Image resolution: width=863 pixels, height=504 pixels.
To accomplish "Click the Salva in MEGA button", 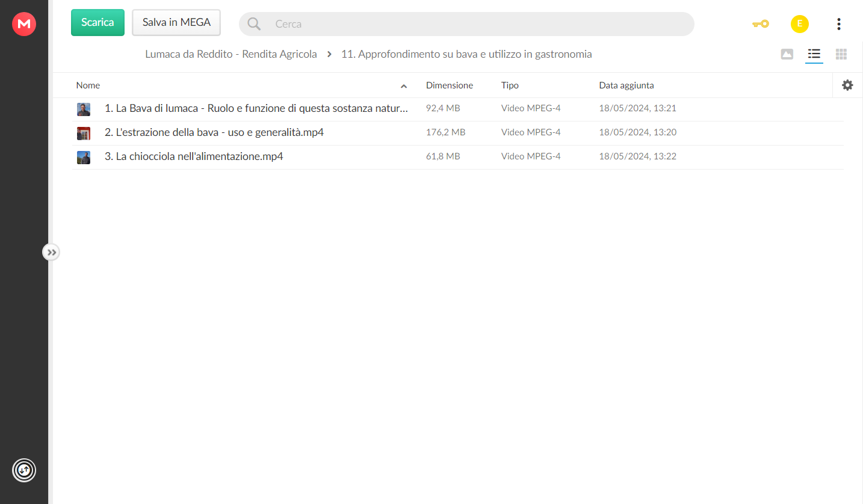I will pyautogui.click(x=176, y=22).
